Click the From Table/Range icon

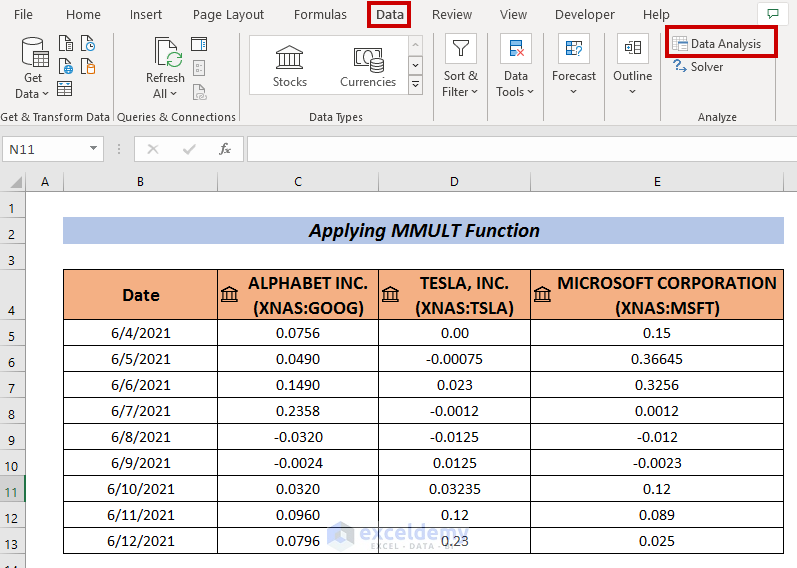click(x=65, y=89)
